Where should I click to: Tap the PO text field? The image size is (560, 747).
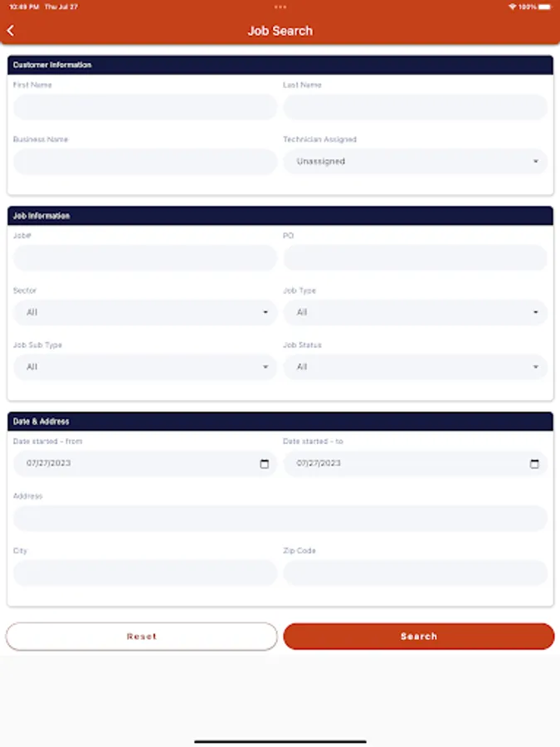point(415,258)
